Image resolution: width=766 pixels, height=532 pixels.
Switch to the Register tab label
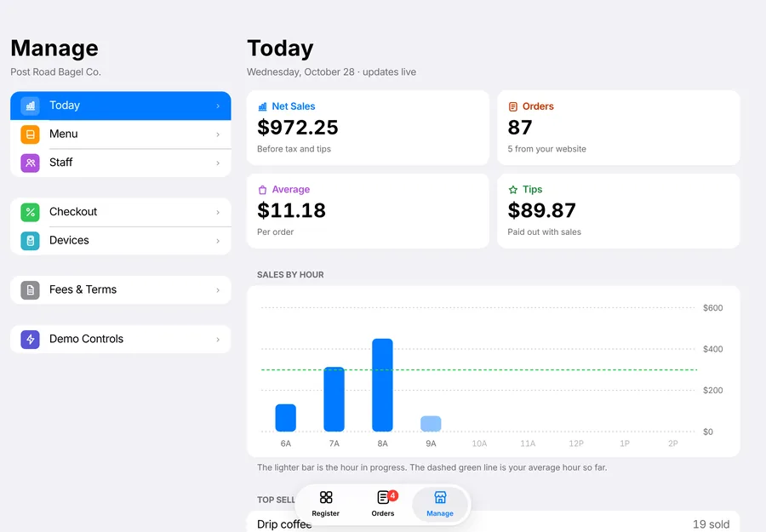pyautogui.click(x=326, y=513)
